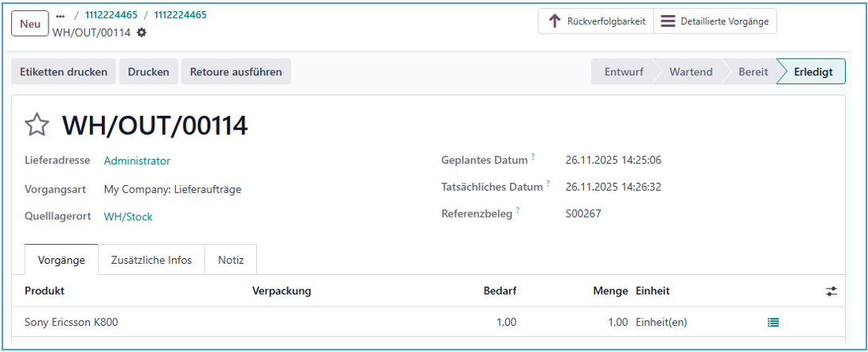Viewport: 868px width, 352px height.
Task: Open the gear actions menu beside WH/OUT/00114
Action: pos(142,33)
